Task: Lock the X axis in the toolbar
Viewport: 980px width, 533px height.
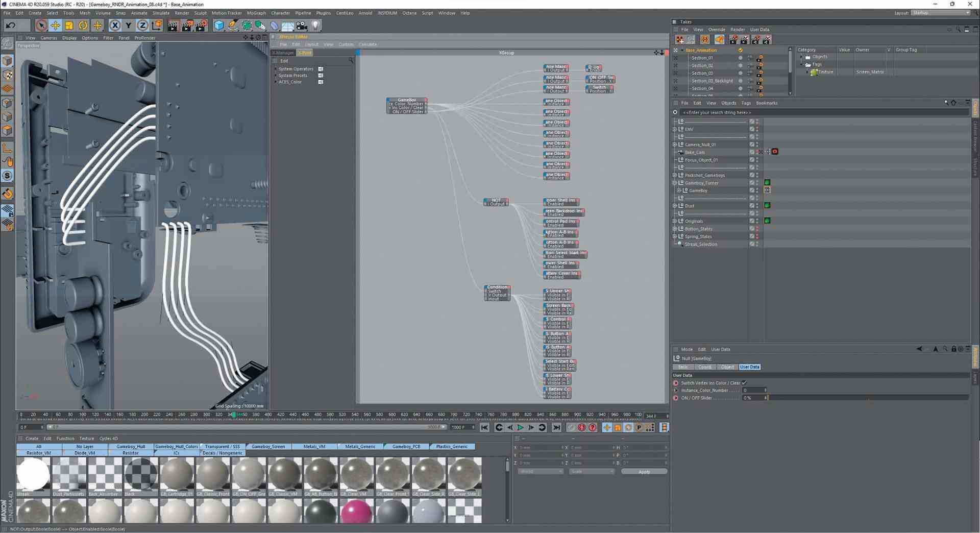Action: [114, 26]
